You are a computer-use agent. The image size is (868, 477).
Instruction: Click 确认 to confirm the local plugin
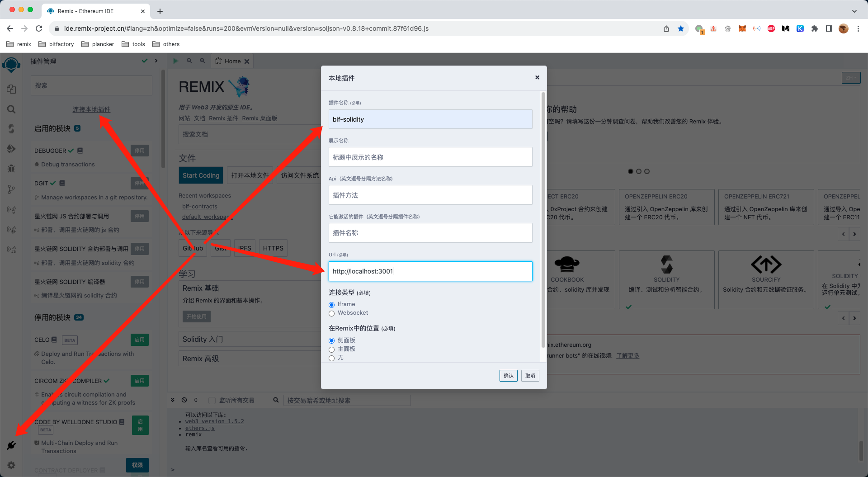pyautogui.click(x=508, y=376)
